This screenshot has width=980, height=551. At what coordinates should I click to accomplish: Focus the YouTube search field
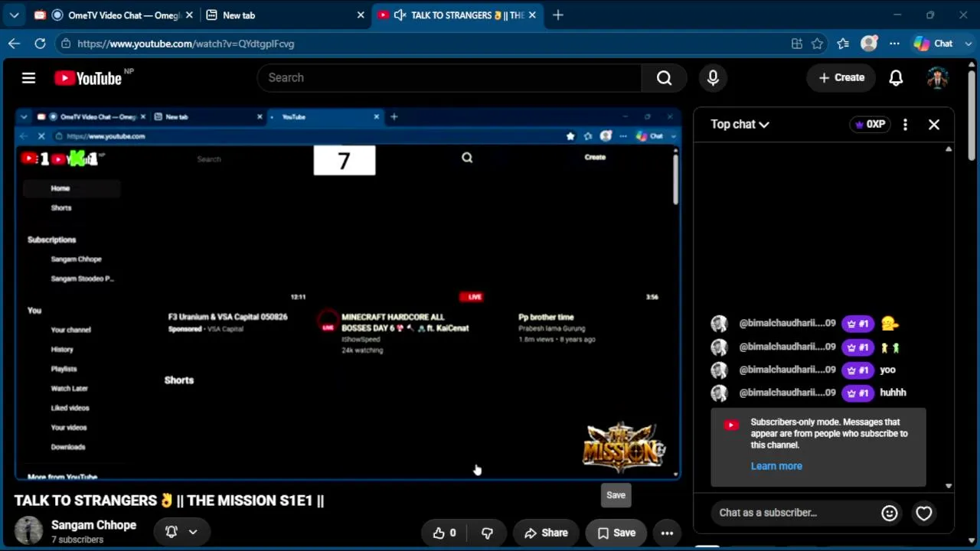pos(450,77)
